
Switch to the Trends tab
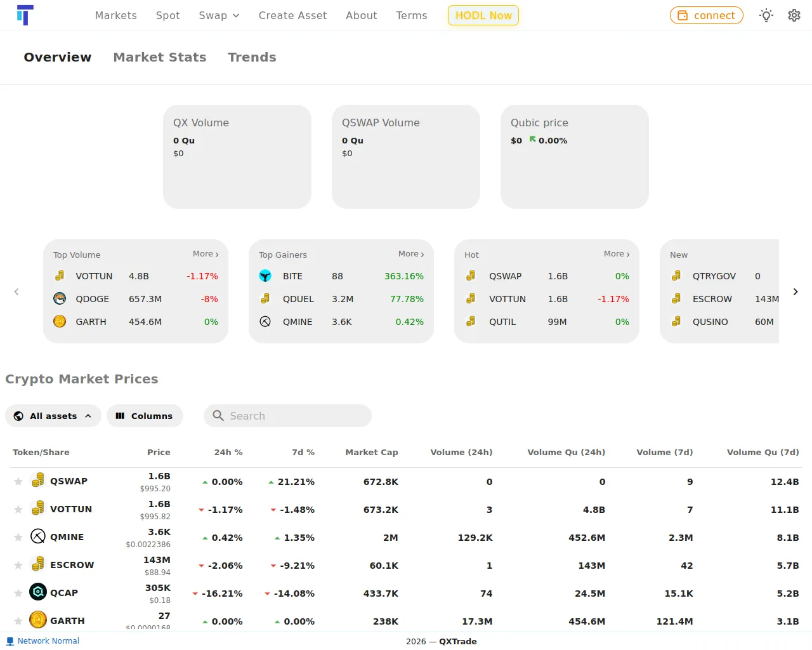252,57
